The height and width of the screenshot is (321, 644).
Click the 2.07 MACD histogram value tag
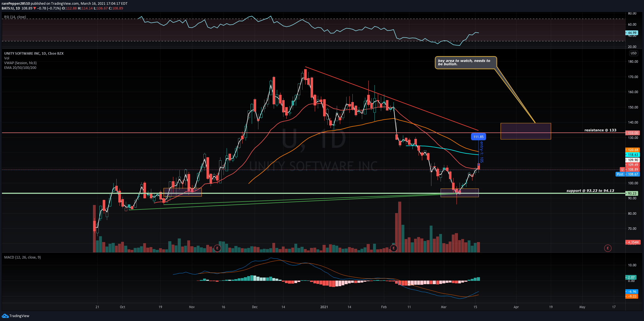(631, 277)
